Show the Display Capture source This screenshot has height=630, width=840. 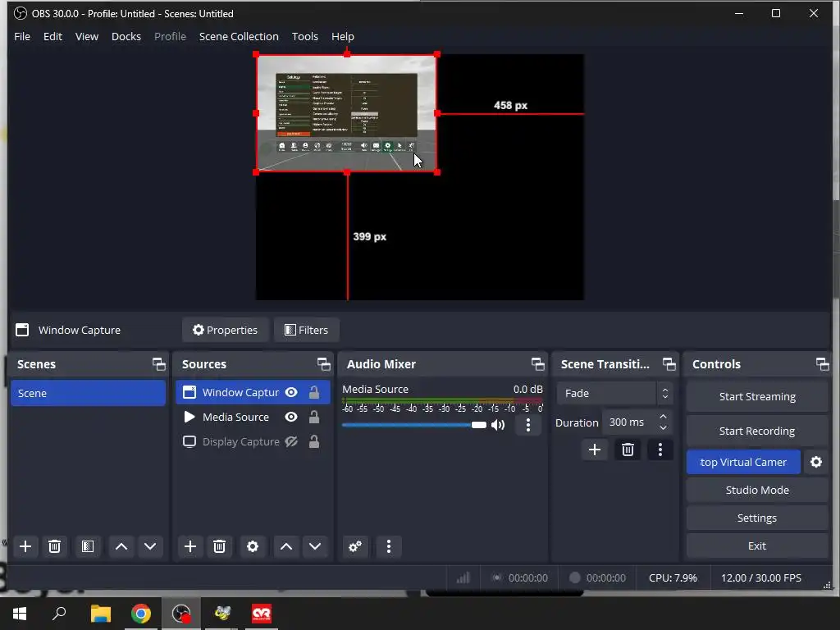(291, 441)
